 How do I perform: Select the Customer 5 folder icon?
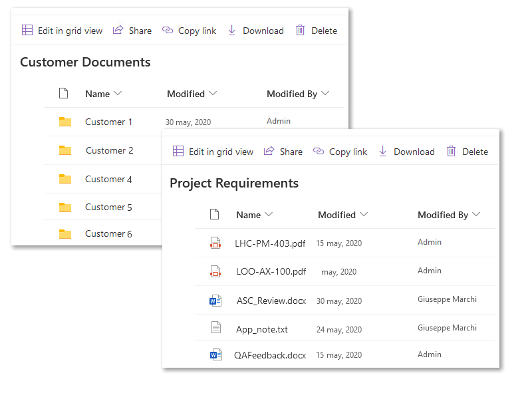(65, 207)
